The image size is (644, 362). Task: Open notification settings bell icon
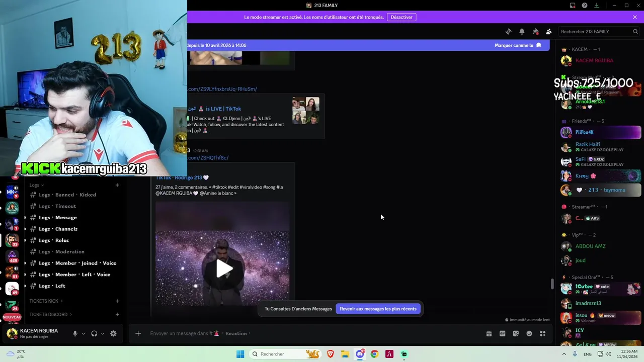pyautogui.click(x=522, y=31)
